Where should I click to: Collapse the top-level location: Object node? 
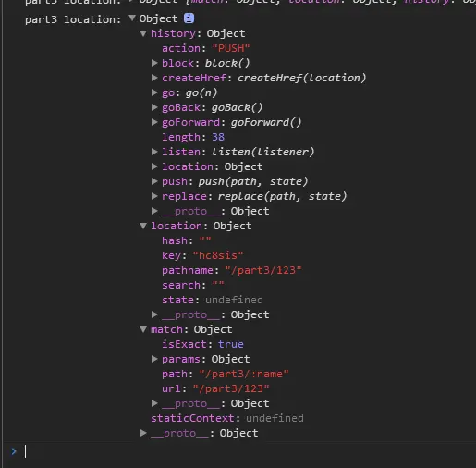[x=143, y=226]
